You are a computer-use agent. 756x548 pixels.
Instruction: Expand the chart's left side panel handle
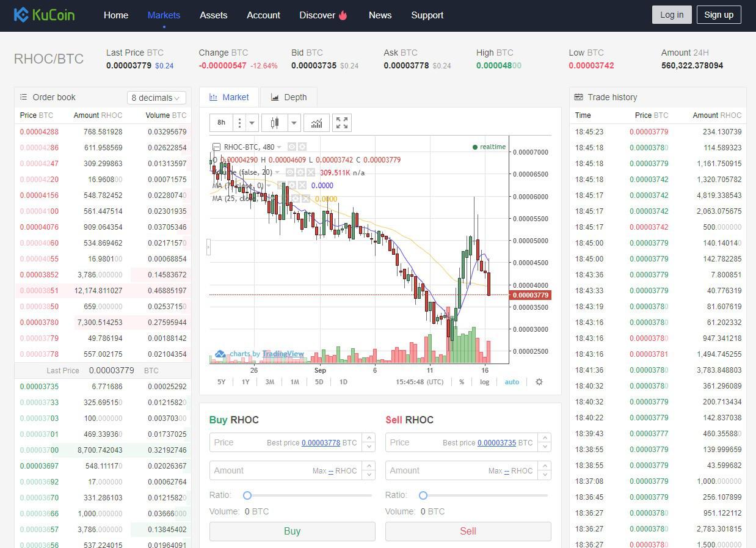point(208,247)
